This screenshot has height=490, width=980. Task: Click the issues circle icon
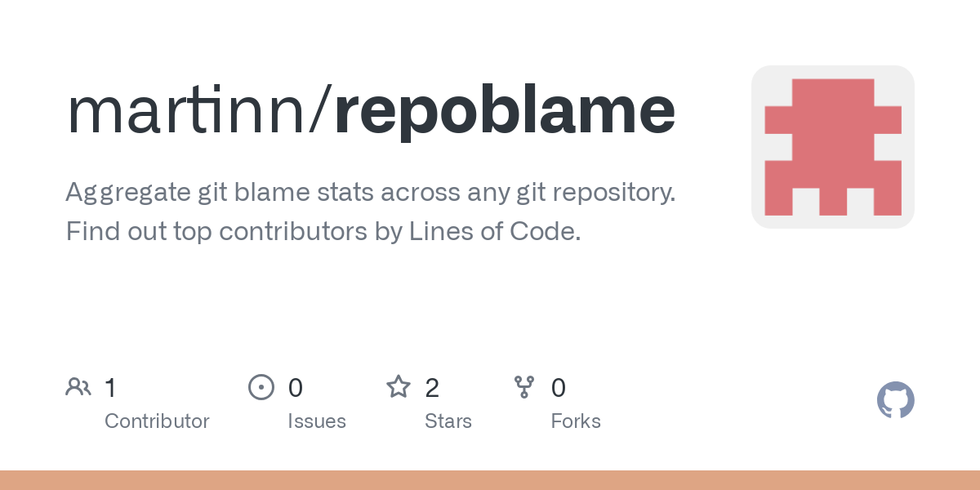261,387
